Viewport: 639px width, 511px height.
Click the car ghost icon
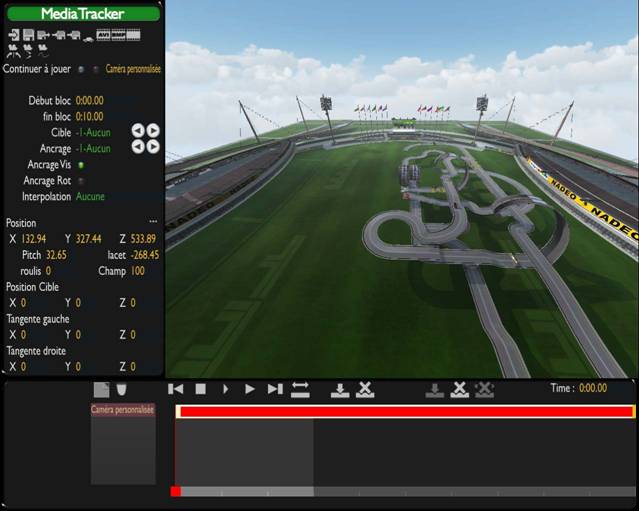(x=88, y=39)
